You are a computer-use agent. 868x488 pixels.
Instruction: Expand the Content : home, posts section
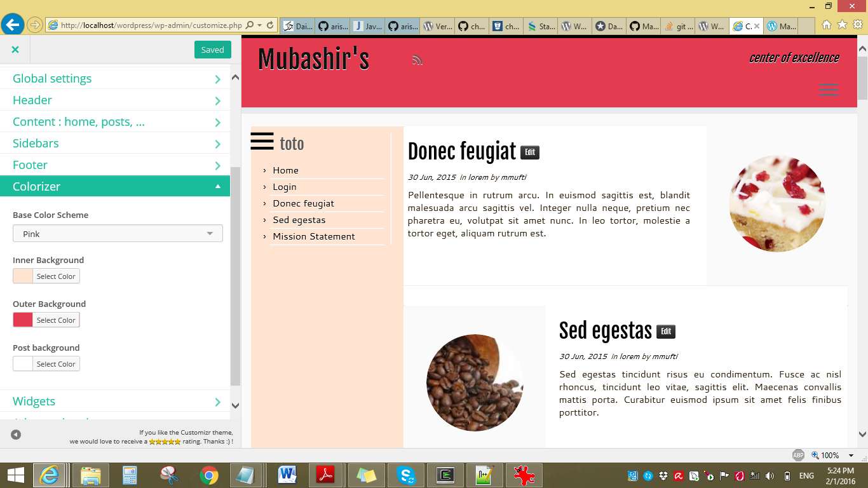(115, 122)
